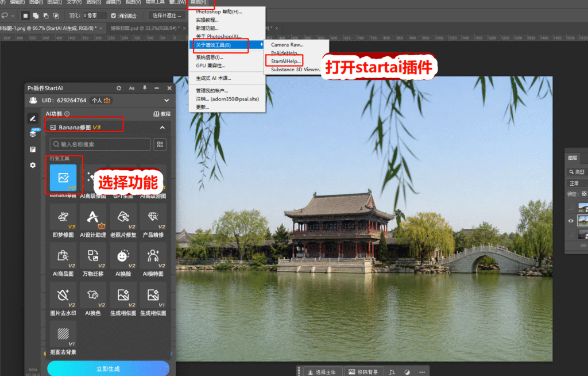Open the 正常 blend mode dropdown
Viewport: 588px width, 376px height.
pyautogui.click(x=577, y=183)
